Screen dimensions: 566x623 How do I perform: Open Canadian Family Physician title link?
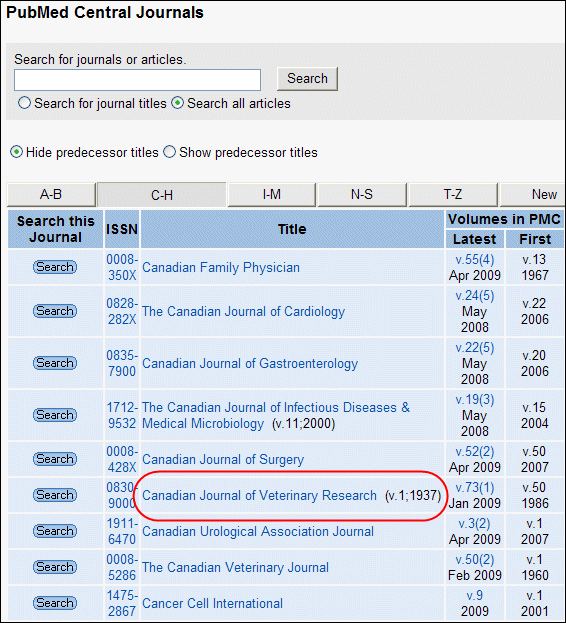pyautogui.click(x=221, y=267)
